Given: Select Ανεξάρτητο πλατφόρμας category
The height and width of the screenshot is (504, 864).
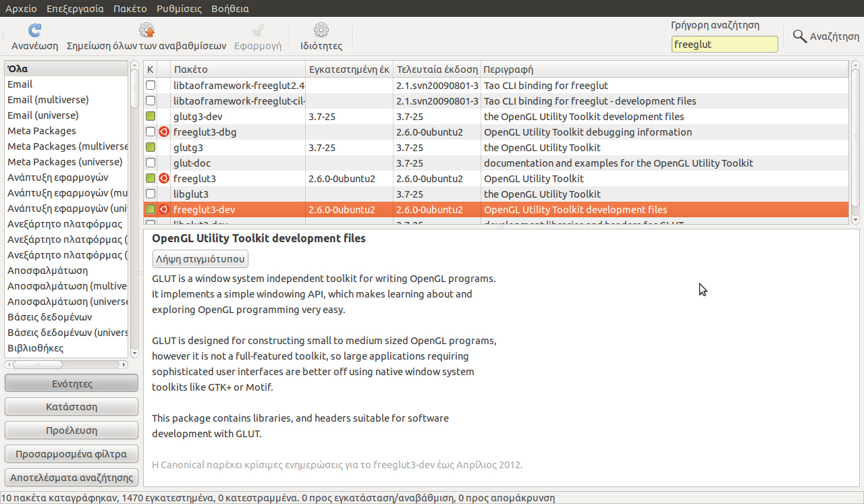Looking at the screenshot, I should click(x=66, y=224).
